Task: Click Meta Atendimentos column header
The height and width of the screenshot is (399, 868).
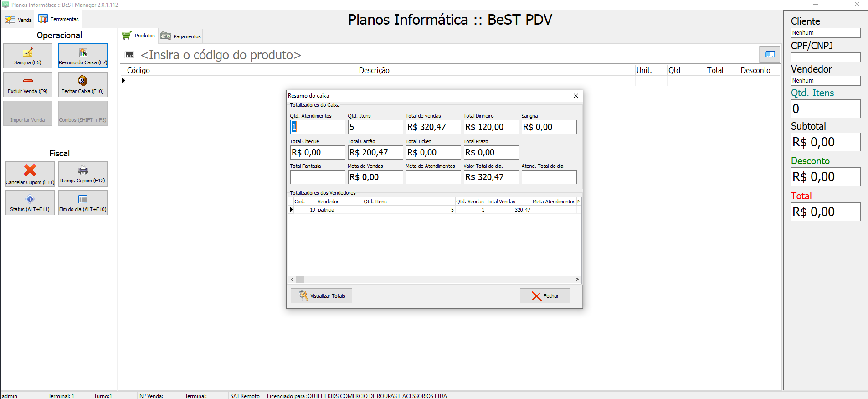Action: pos(554,202)
